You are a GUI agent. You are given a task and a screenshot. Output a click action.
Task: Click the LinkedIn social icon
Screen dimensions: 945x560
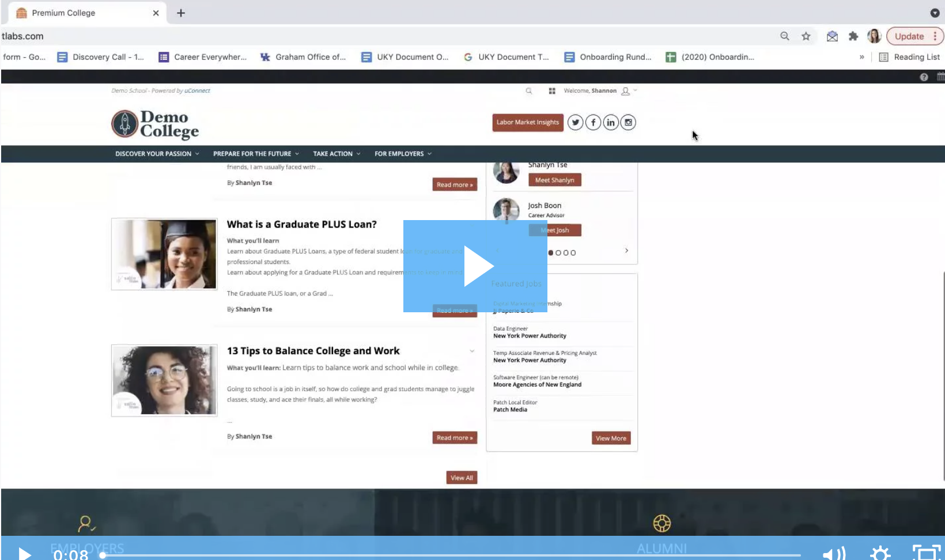pyautogui.click(x=611, y=122)
